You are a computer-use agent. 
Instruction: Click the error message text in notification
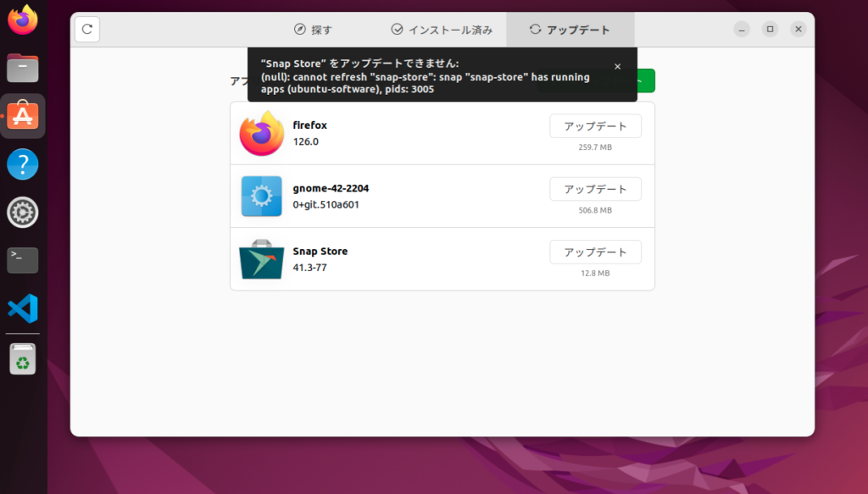[426, 76]
